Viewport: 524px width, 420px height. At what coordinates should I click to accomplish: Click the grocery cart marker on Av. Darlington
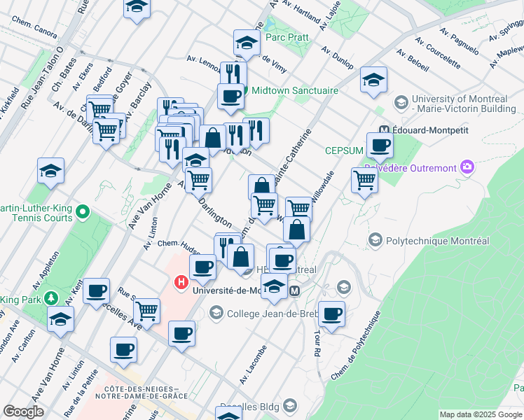(x=198, y=181)
